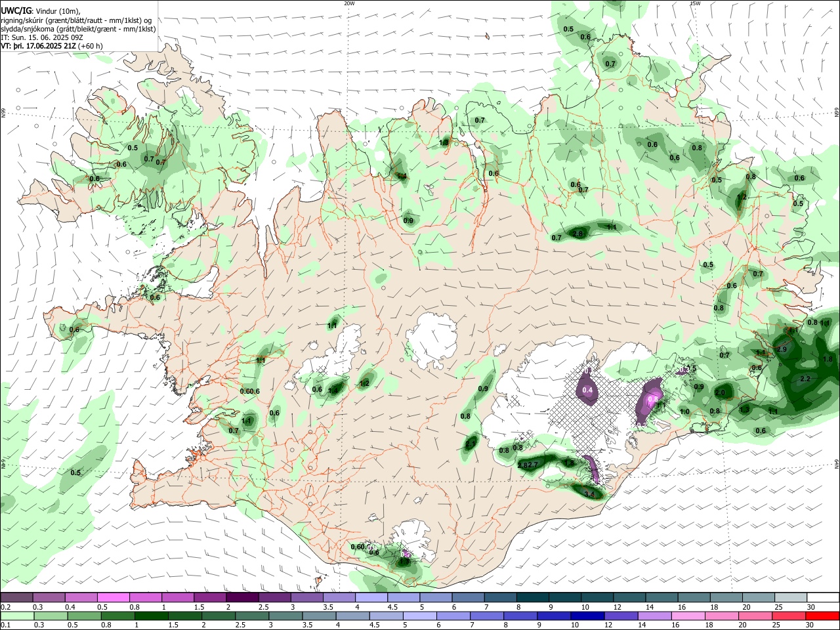This screenshot has height=630, width=840.
Task: Pick the darkest green 1–1.5 rain legend swatch
Action: coord(152,616)
